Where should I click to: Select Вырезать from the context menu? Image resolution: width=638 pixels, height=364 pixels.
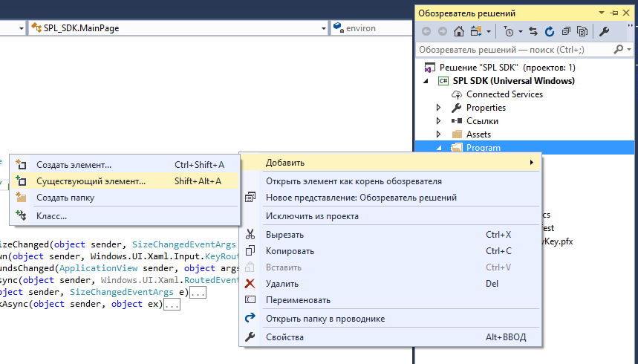click(390, 235)
